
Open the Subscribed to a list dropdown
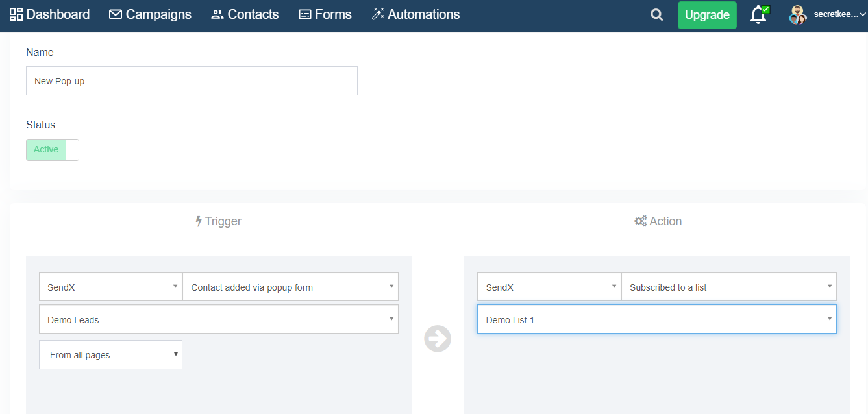tap(728, 287)
